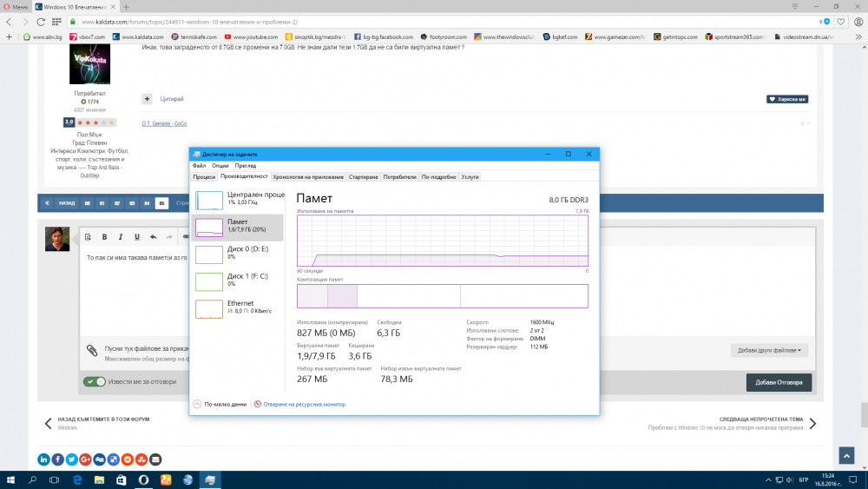Click the Харесва ми like button
Viewport: 868px width, 489px height.
tap(787, 99)
